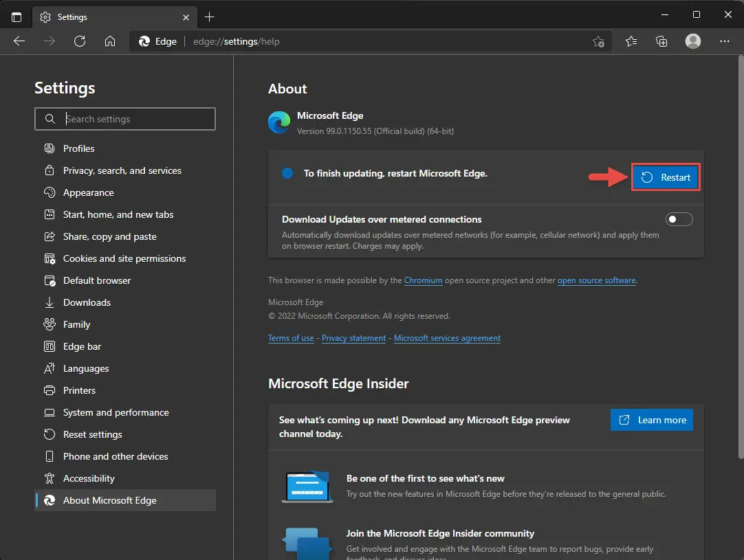Go to System and performance
The width and height of the screenshot is (744, 560).
point(125,412)
